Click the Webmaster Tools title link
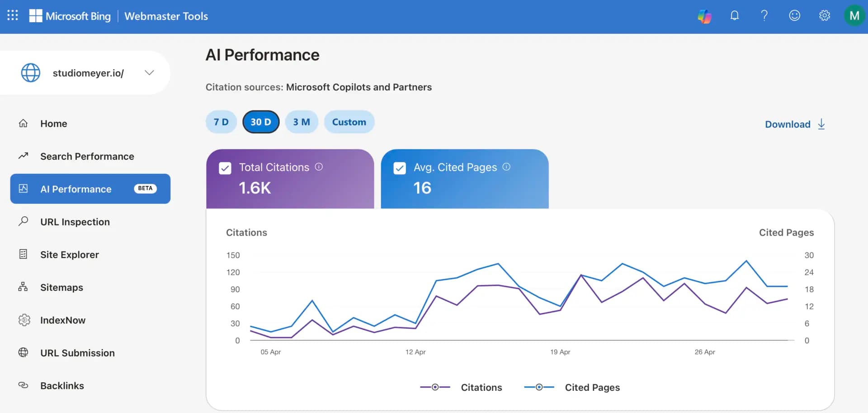 click(x=166, y=16)
